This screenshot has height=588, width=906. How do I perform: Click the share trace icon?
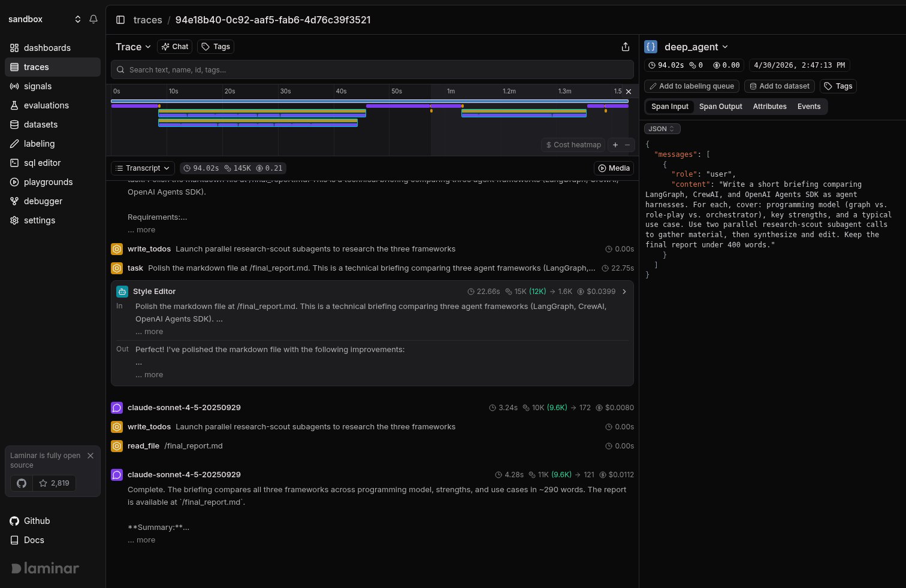pyautogui.click(x=626, y=47)
